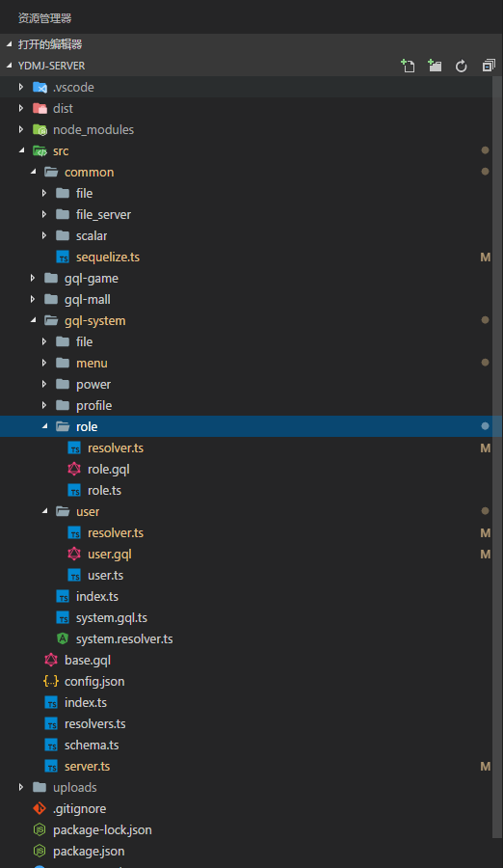Click the New Folder icon in explorer header
The height and width of the screenshot is (868, 503).
[435, 66]
